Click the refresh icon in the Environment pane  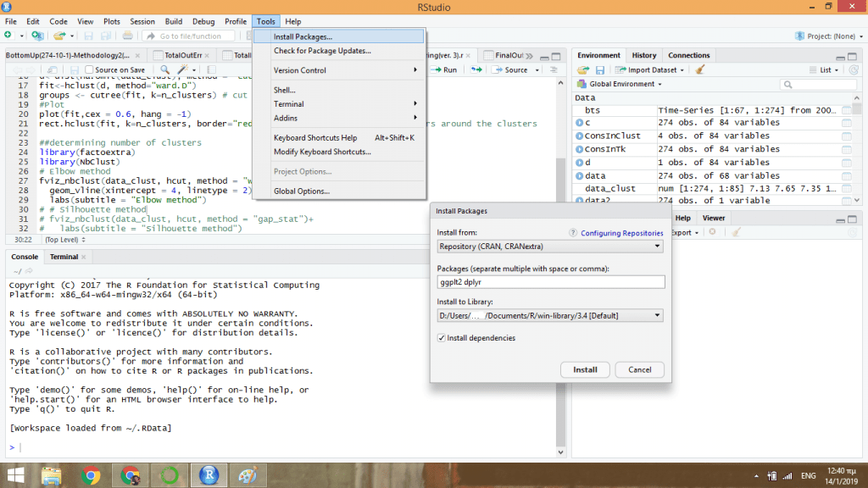(x=854, y=69)
